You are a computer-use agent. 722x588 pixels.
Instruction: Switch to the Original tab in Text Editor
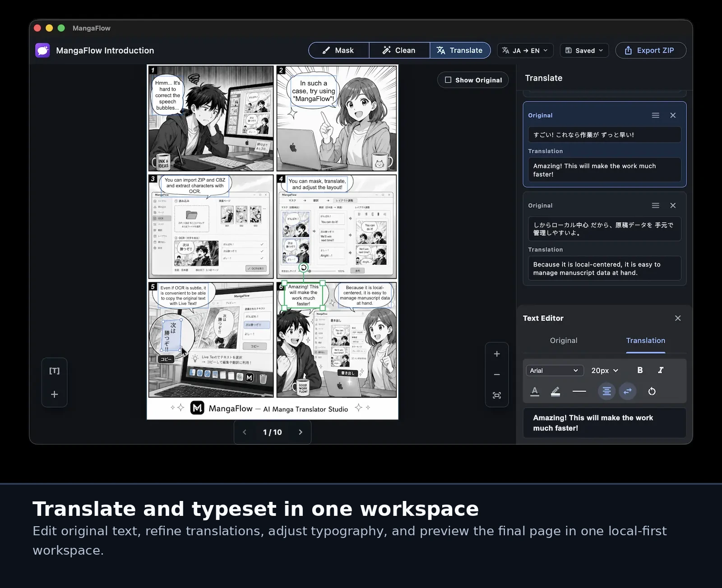click(564, 340)
